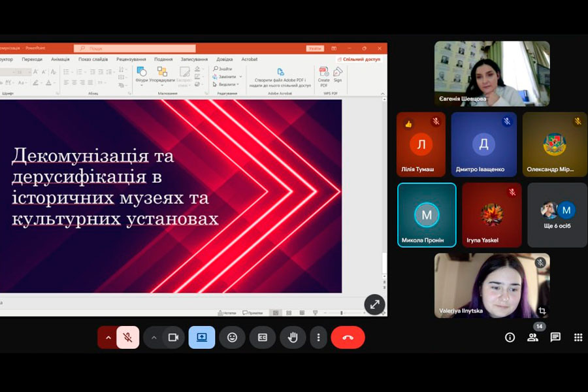This screenshot has width=588, height=392.
Task: Open meeting details info icon
Action: pos(510,337)
